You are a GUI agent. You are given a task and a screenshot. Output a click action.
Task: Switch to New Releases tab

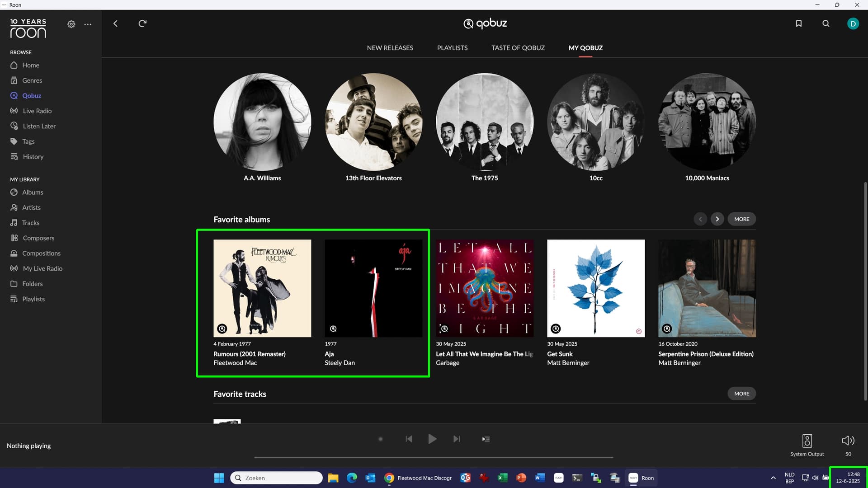[390, 48]
